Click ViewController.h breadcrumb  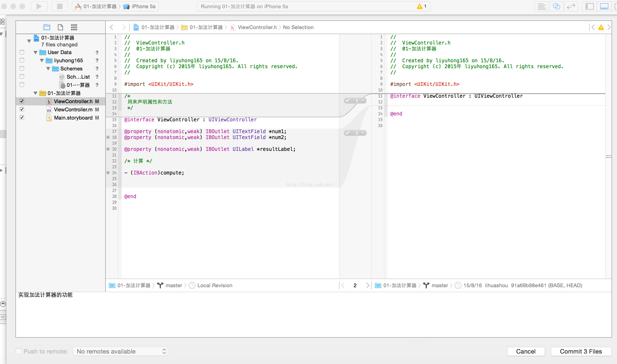tap(253, 27)
